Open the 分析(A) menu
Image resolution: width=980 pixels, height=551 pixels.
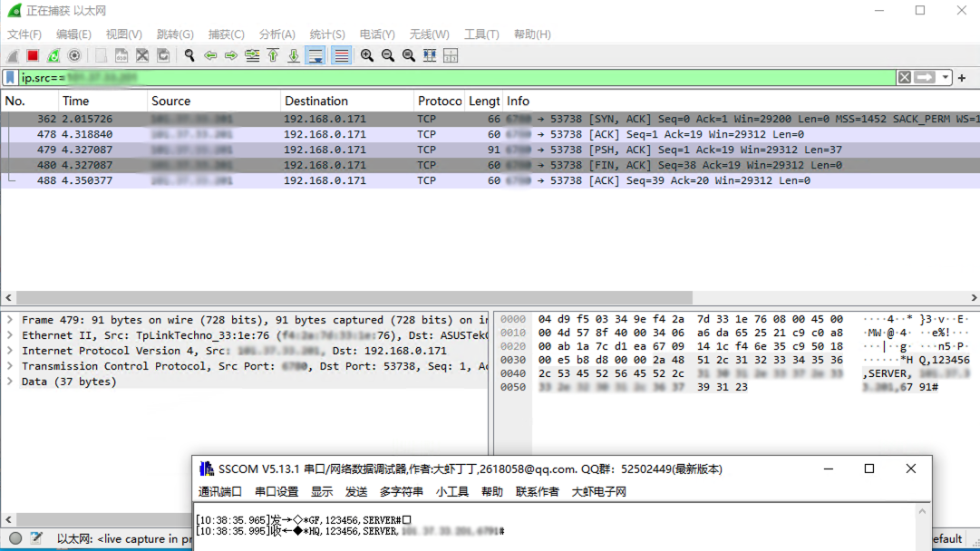coord(277,34)
